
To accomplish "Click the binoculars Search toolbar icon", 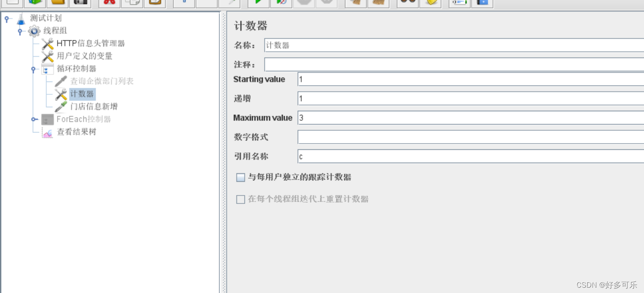I will click(407, 3).
